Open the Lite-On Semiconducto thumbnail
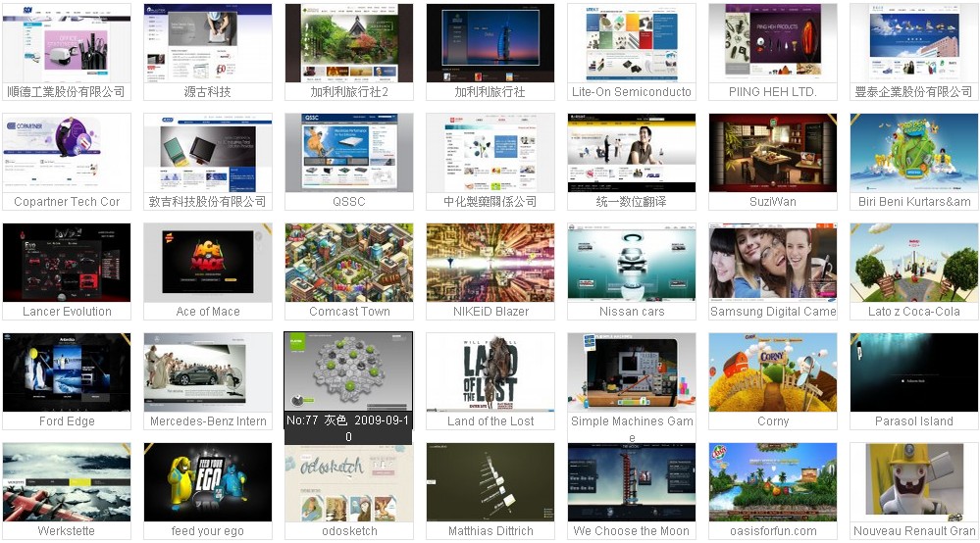The image size is (980, 543). click(632, 43)
